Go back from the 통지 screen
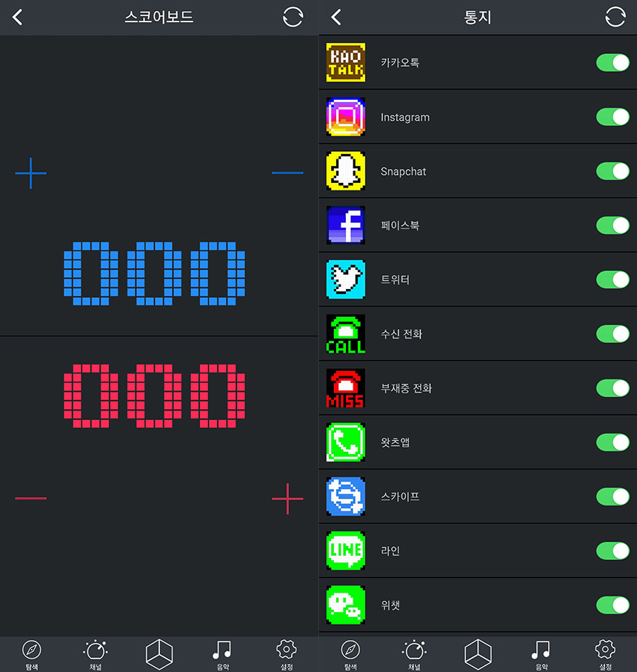The image size is (637, 672). tap(336, 17)
